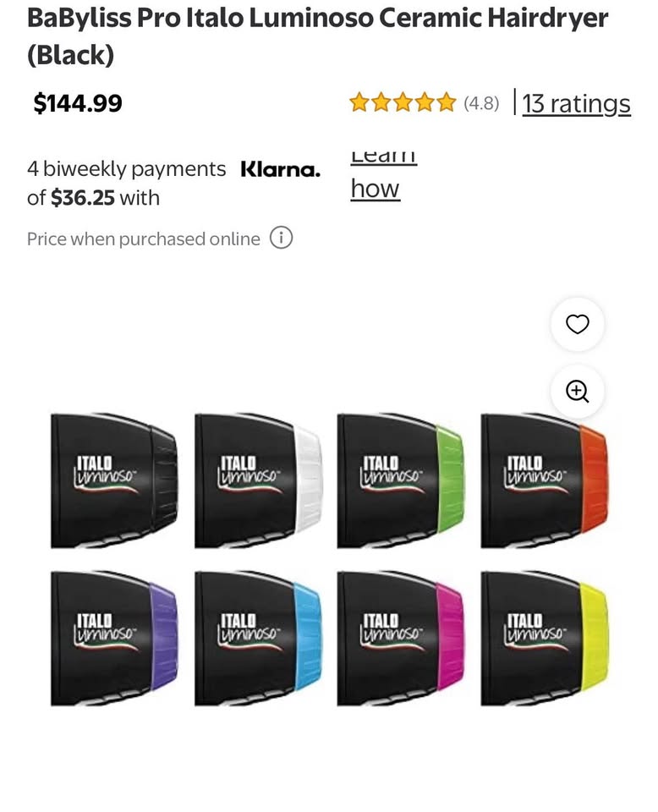Click the price info circle icon
Image resolution: width=658 pixels, height=812 pixels.
pyautogui.click(x=281, y=238)
